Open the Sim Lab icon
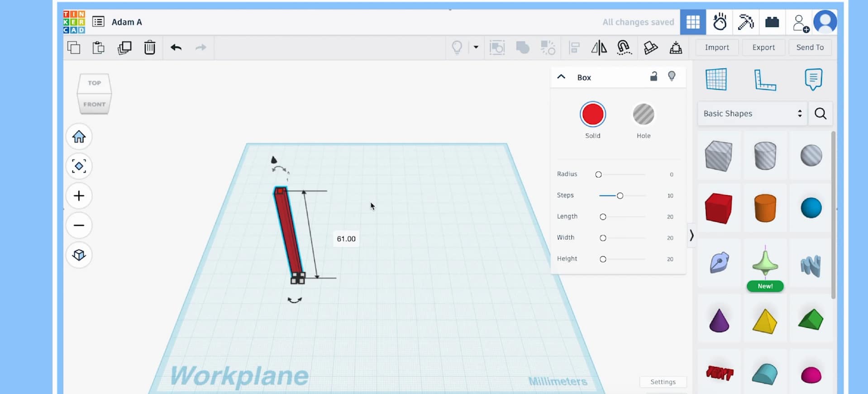868x394 pixels. [x=720, y=22]
